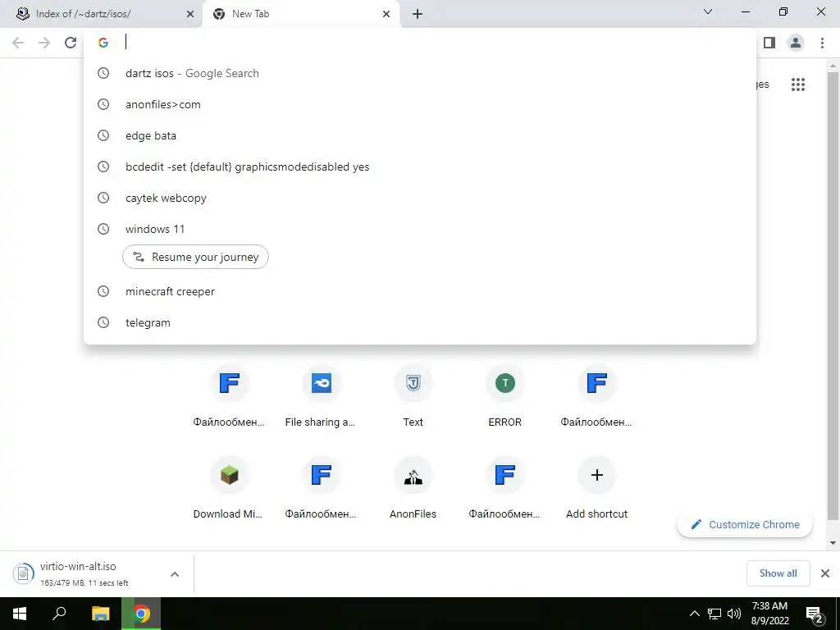The image size is (840, 630).
Task: Click the Chrome taskbar icon
Action: 141,614
